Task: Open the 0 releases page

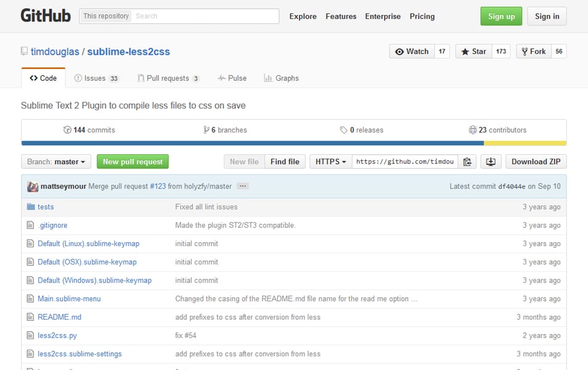Action: tap(363, 129)
